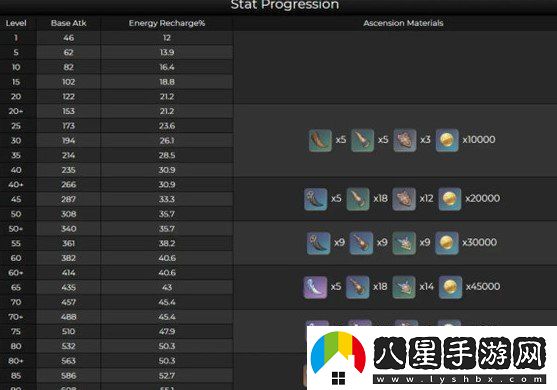Click the blue horn icon in x30000 row

point(318,243)
